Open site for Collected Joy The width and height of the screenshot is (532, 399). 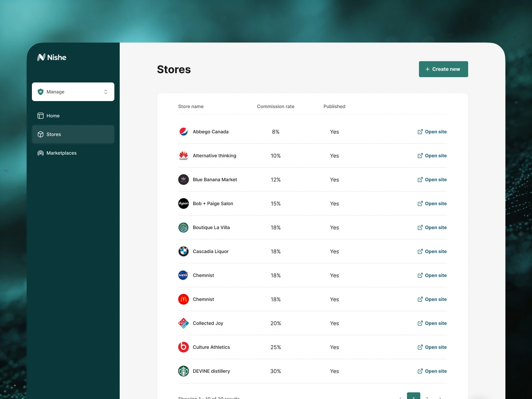432,323
